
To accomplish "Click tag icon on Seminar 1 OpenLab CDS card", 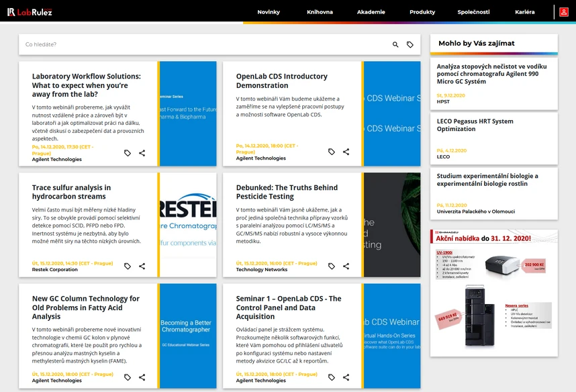I will coord(332,377).
